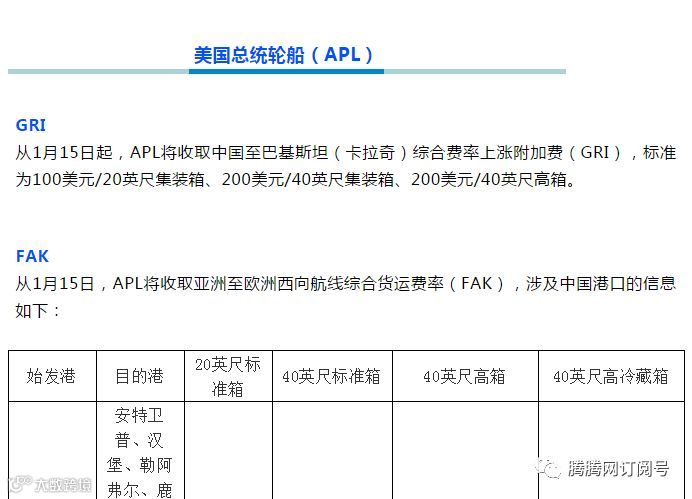Click the blue FAK section heading
692x499 pixels.
(32, 256)
